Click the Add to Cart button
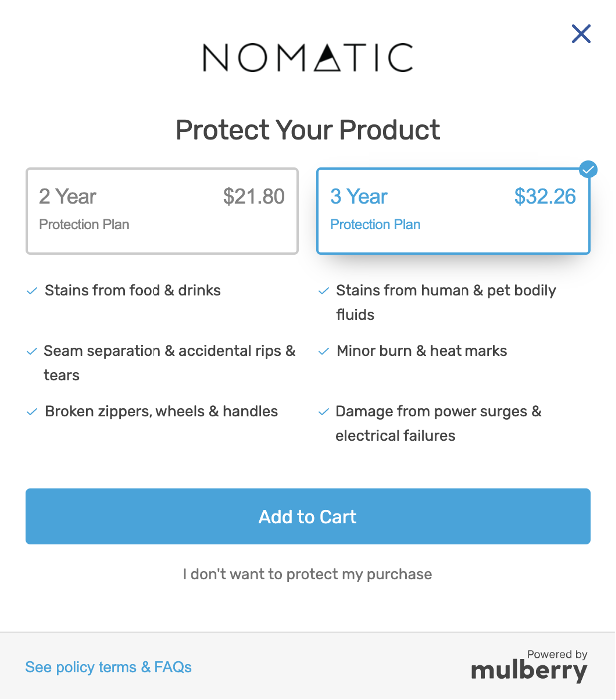Viewport: 616px width, 700px height. (x=308, y=517)
